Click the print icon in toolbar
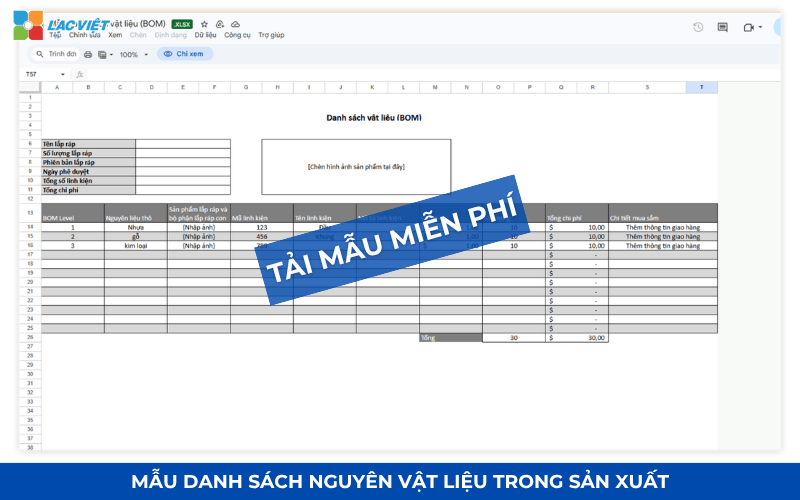Viewport: 800px width, 500px height. pyautogui.click(x=88, y=54)
